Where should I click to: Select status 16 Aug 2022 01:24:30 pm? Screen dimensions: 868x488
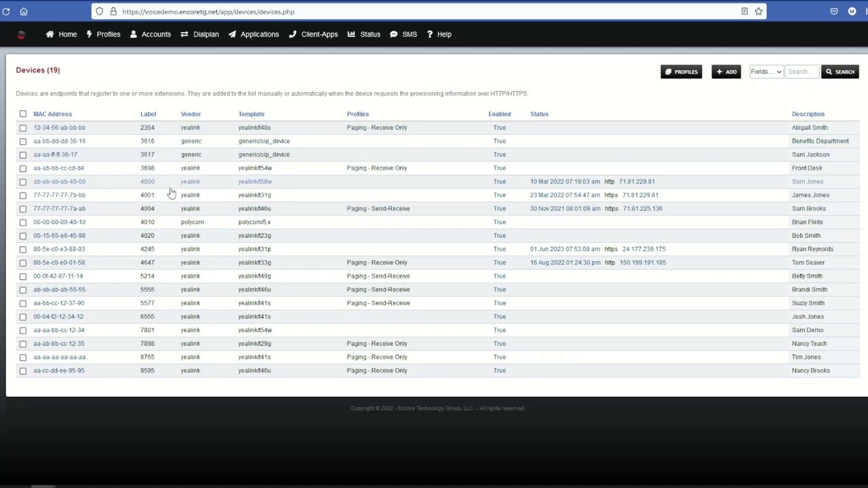point(565,262)
